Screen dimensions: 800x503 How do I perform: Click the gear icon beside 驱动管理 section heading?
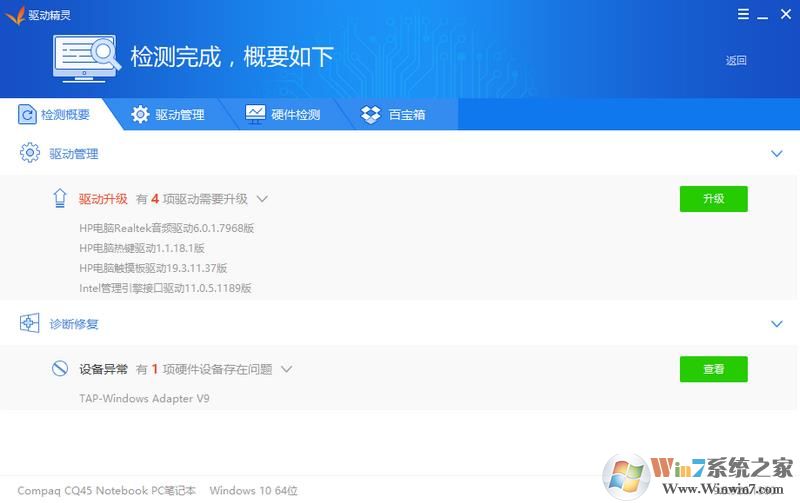click(x=29, y=154)
